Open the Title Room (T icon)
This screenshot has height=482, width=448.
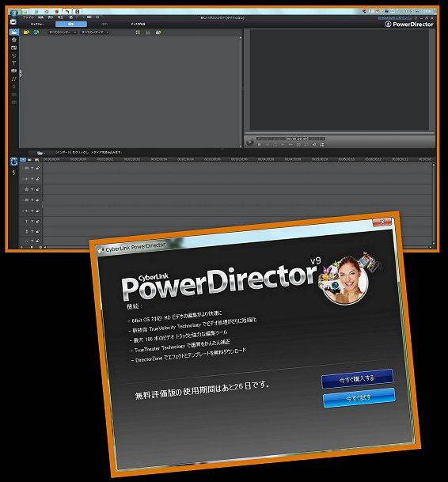point(13,63)
